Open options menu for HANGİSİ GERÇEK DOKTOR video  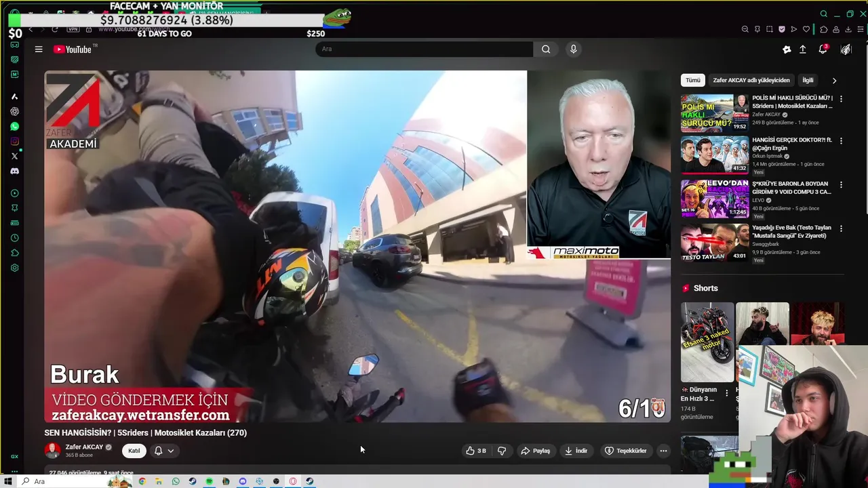point(841,141)
